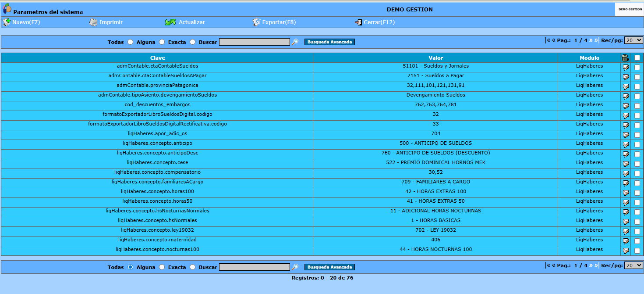Click the trash delete icon in table header

coord(625,58)
